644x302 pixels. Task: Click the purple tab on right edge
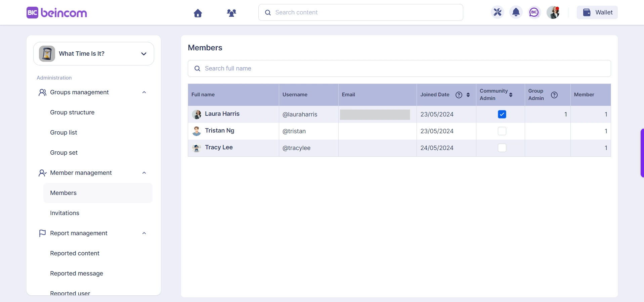(642, 153)
